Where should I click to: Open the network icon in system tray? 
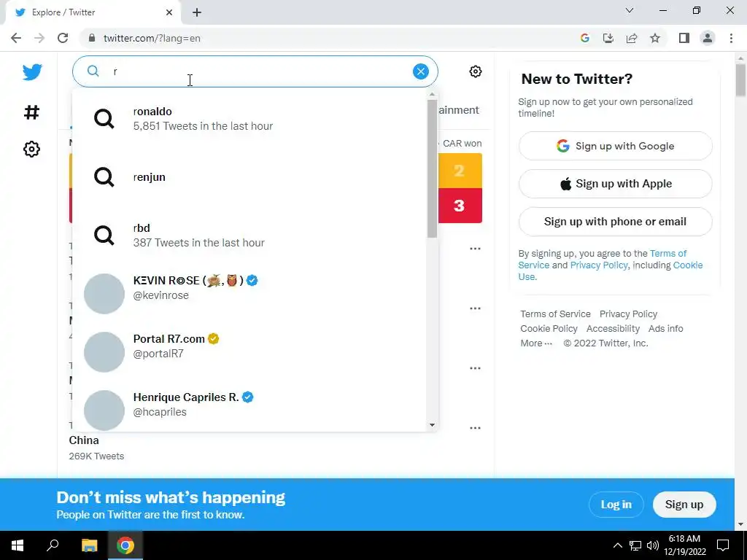(x=635, y=545)
